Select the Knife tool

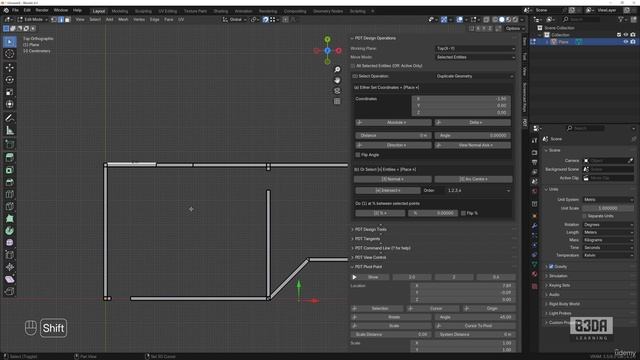tap(9, 207)
